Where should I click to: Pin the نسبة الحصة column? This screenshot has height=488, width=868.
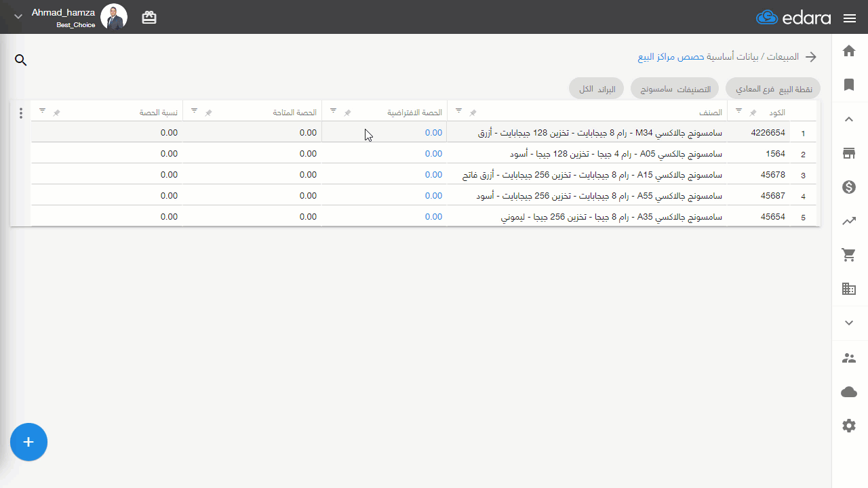[57, 113]
